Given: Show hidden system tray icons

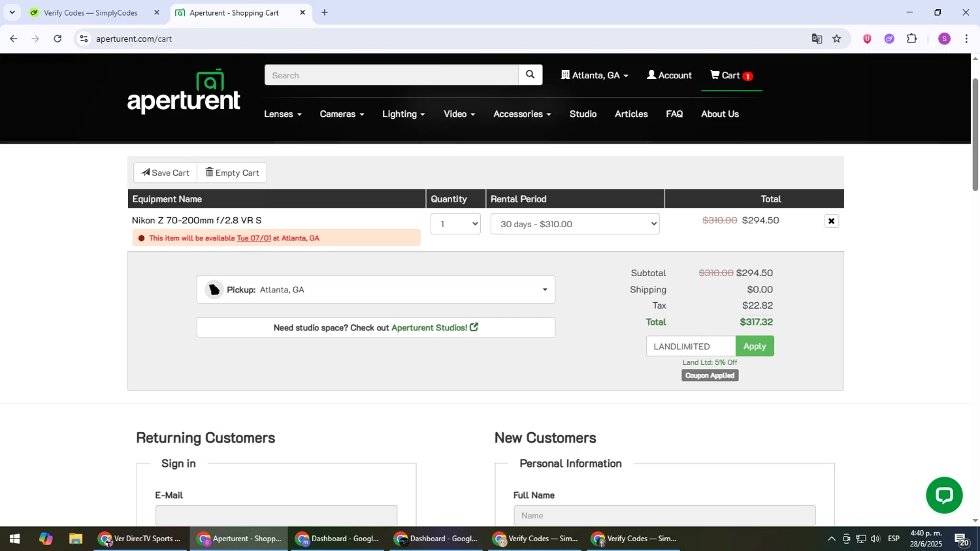Looking at the screenshot, I should pyautogui.click(x=831, y=539).
